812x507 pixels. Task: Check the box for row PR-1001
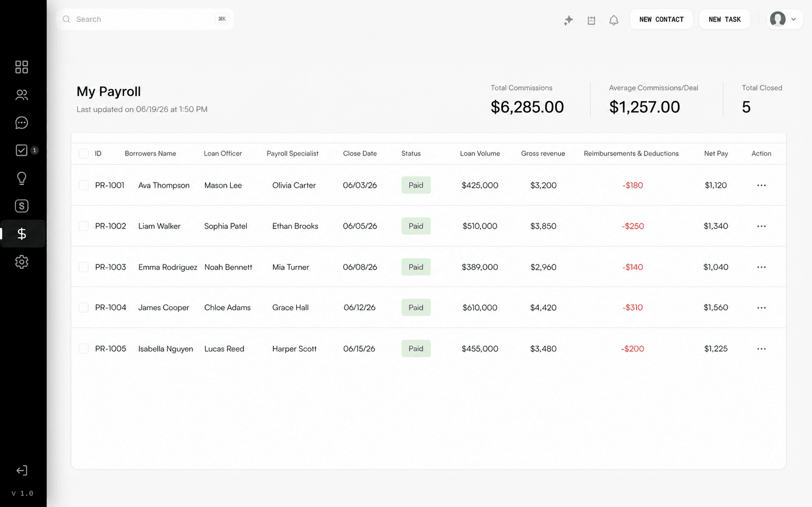(83, 185)
